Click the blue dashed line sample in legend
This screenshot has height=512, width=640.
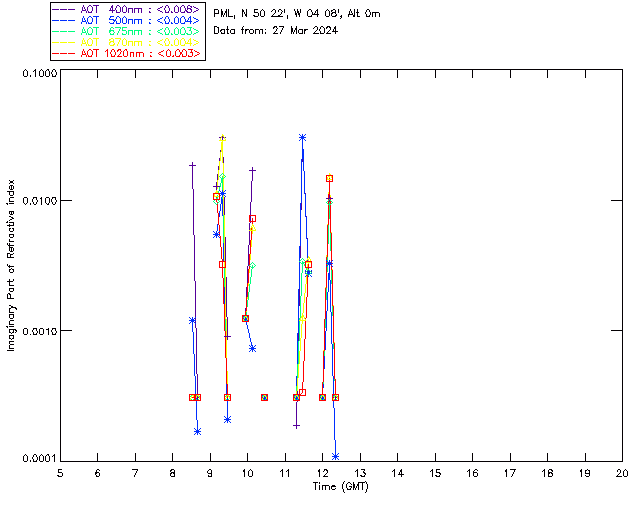[x=64, y=20]
